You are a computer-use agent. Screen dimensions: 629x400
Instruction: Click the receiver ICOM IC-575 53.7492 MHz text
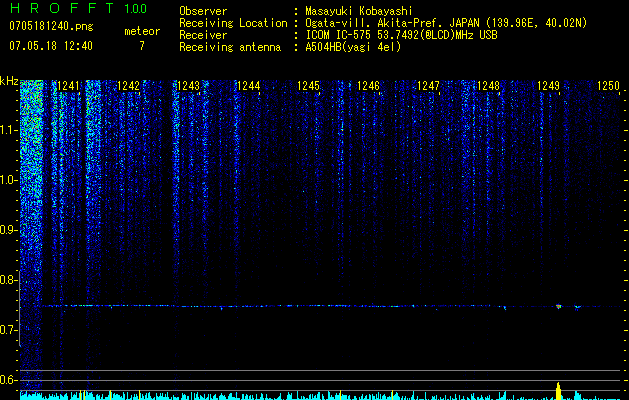[401, 35]
